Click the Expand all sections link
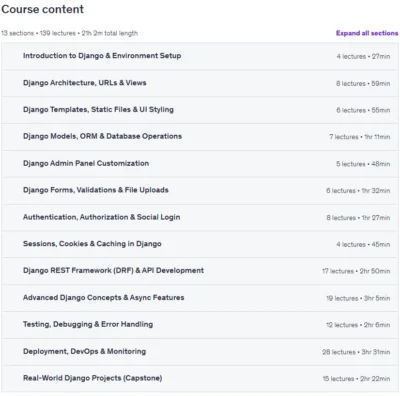Screen dimensions: 400x396 click(367, 33)
